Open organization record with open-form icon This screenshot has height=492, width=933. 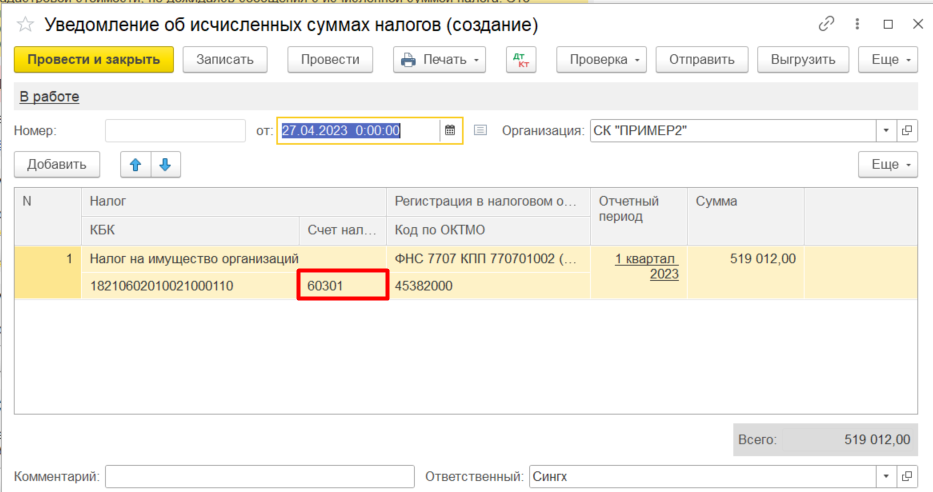[907, 131]
